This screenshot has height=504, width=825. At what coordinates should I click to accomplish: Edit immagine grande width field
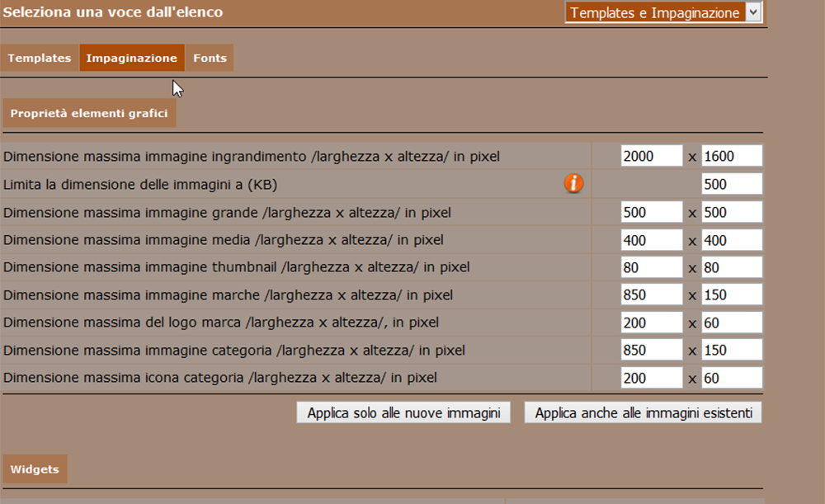coord(652,212)
